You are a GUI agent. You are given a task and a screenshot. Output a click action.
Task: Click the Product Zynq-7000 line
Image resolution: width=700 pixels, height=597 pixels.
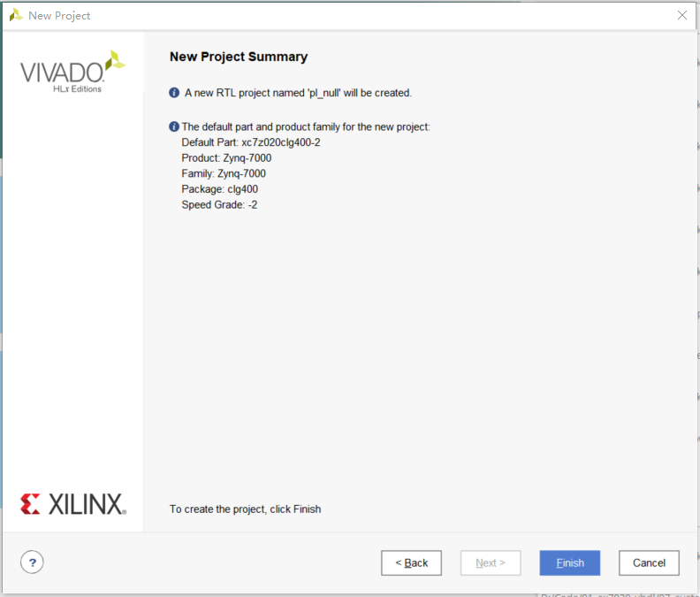pyautogui.click(x=226, y=158)
